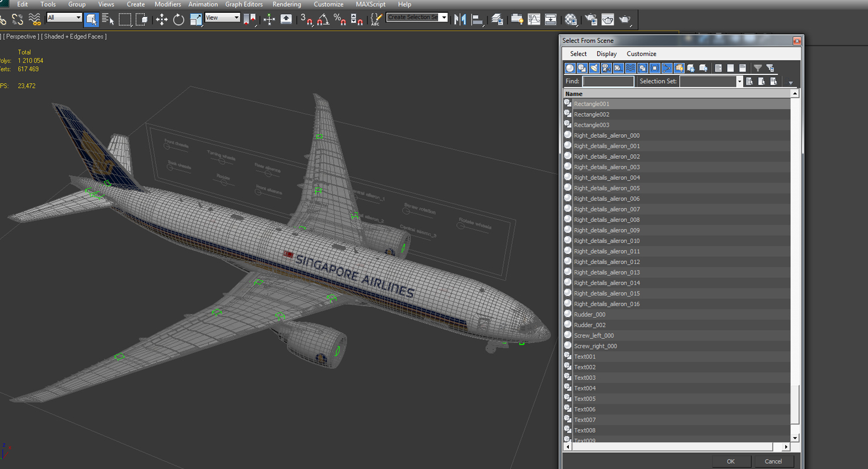Click scroll down arrow of object list
The height and width of the screenshot is (469, 868).
(795, 438)
